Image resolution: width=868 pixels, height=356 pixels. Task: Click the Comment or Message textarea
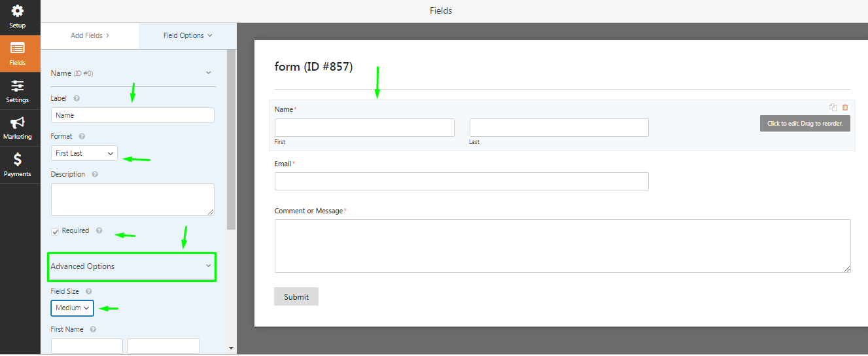tap(563, 246)
